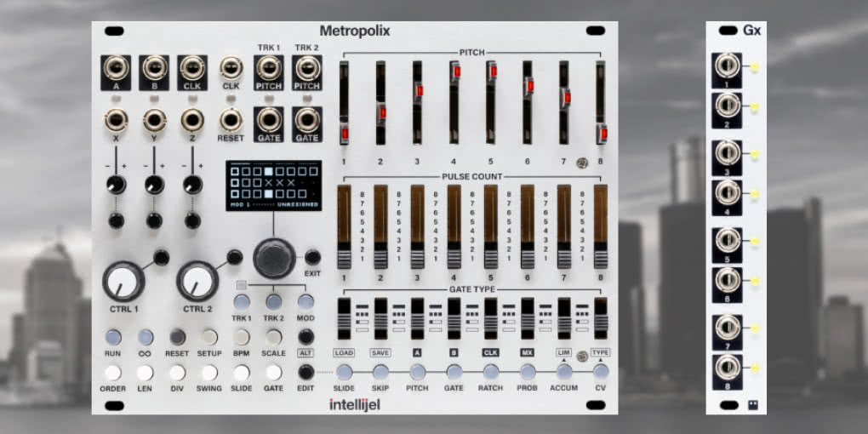Screen dimensions: 868x434
Task: Open the SETUP menu button
Action: pyautogui.click(x=209, y=337)
